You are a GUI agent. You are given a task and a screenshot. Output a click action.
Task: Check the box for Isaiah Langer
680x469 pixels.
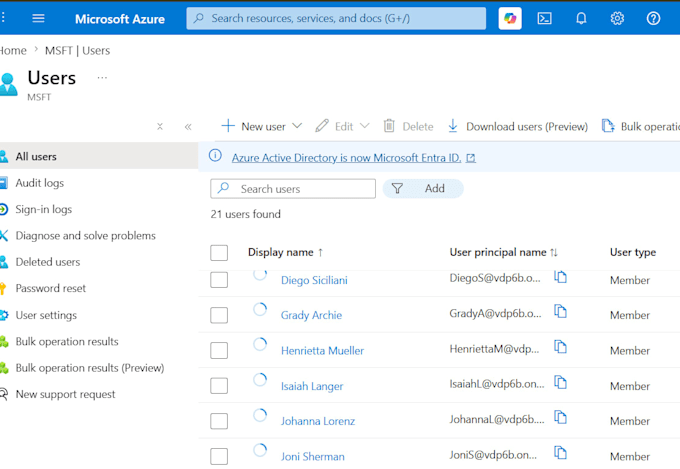pos(219,386)
